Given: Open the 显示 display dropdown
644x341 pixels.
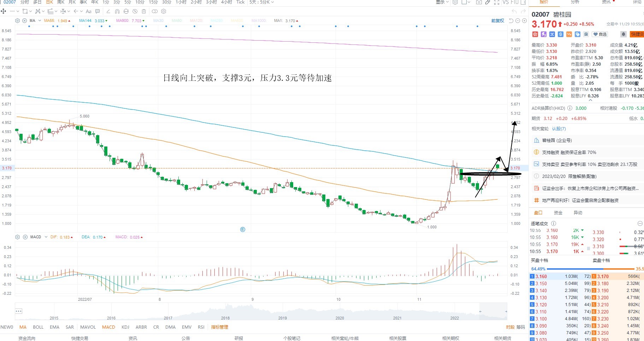Looking at the screenshot, I should [442, 2].
